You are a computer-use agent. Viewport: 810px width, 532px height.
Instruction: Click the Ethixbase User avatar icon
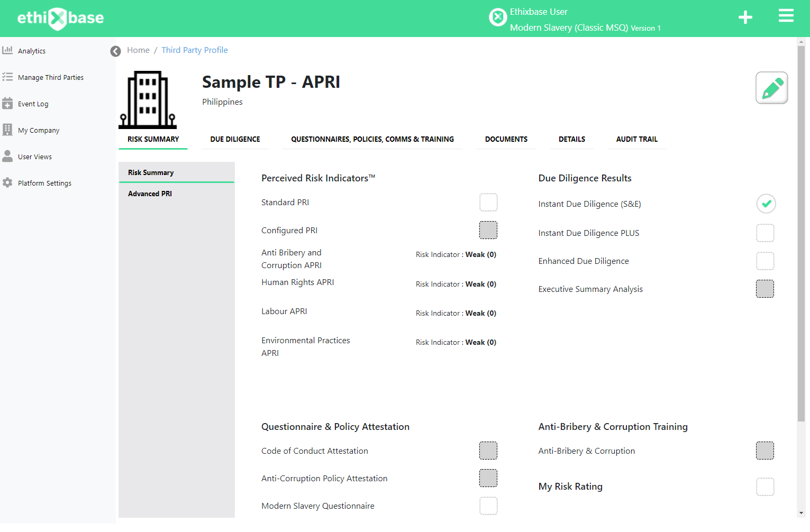pos(497,17)
